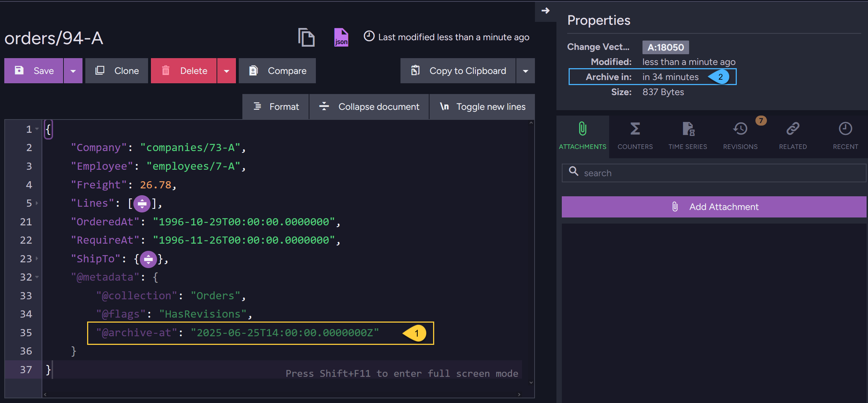Viewport: 868px width, 403px height.
Task: Unfold line 5 using gutter arrow
Action: 37,203
